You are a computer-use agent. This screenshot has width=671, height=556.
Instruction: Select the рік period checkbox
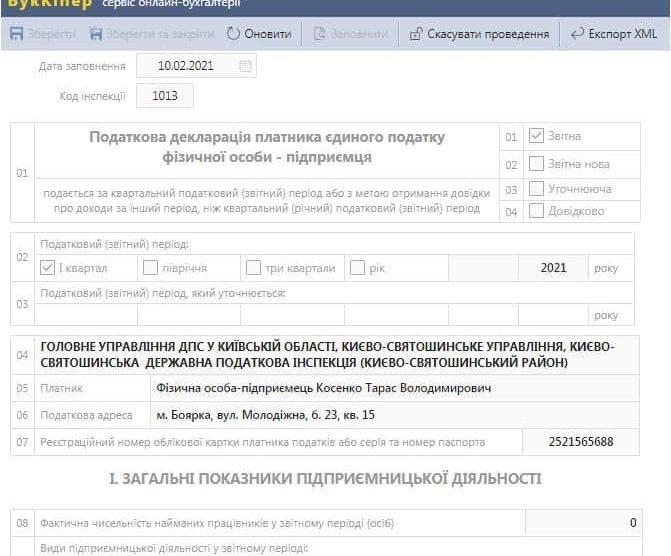point(357,268)
